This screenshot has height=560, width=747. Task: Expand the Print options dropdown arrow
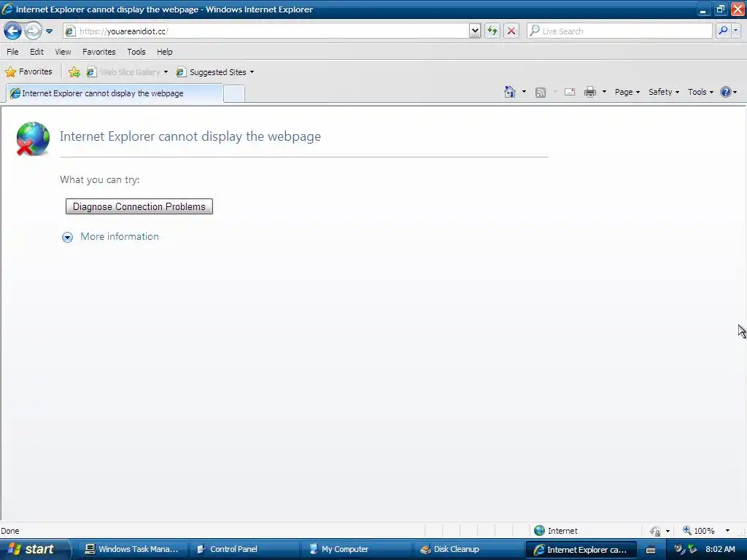[x=604, y=92]
